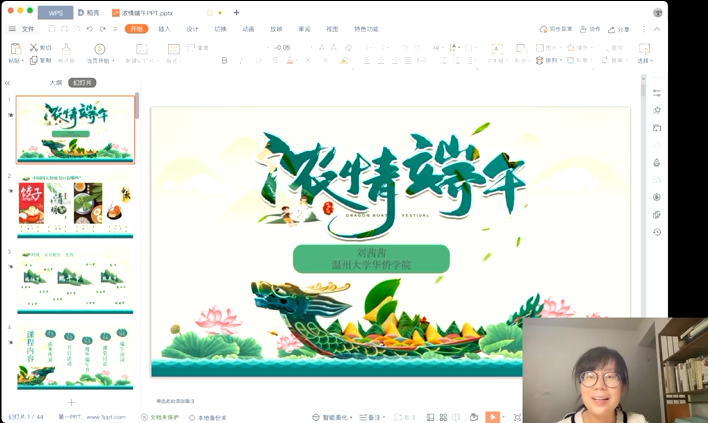Switch to the Outline (大纲) pane view
708x423 pixels.
pos(56,82)
